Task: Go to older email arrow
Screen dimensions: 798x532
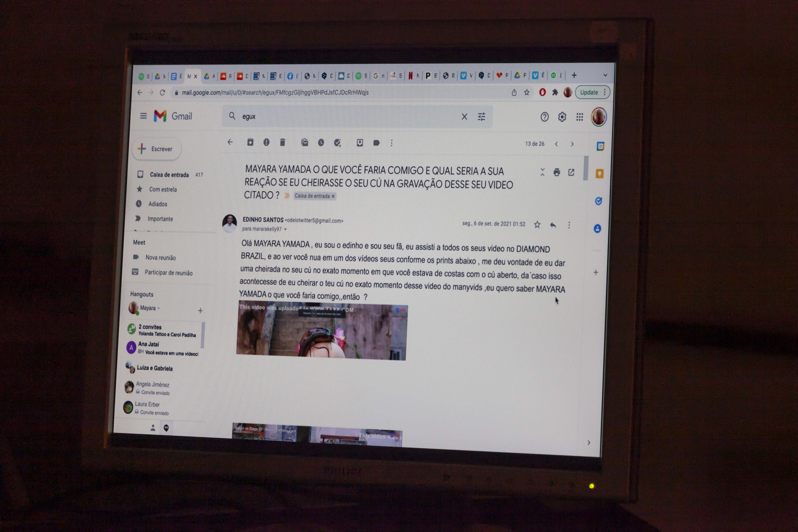Action: tap(572, 144)
